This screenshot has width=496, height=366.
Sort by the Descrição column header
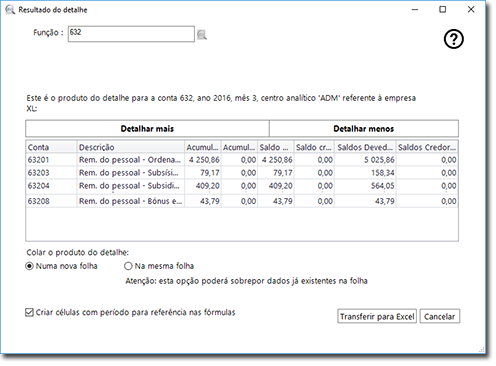[131, 147]
